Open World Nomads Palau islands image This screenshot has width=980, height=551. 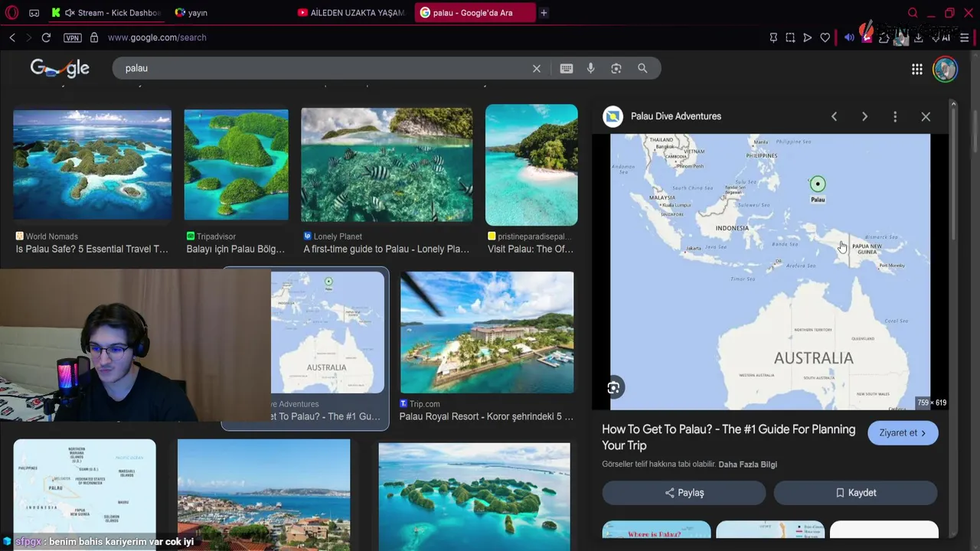[x=92, y=165]
